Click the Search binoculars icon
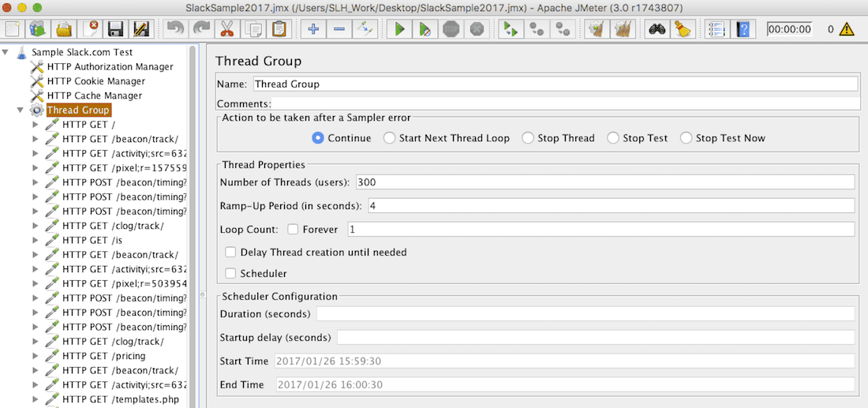Screen dimensions: 868x408 tap(657, 30)
